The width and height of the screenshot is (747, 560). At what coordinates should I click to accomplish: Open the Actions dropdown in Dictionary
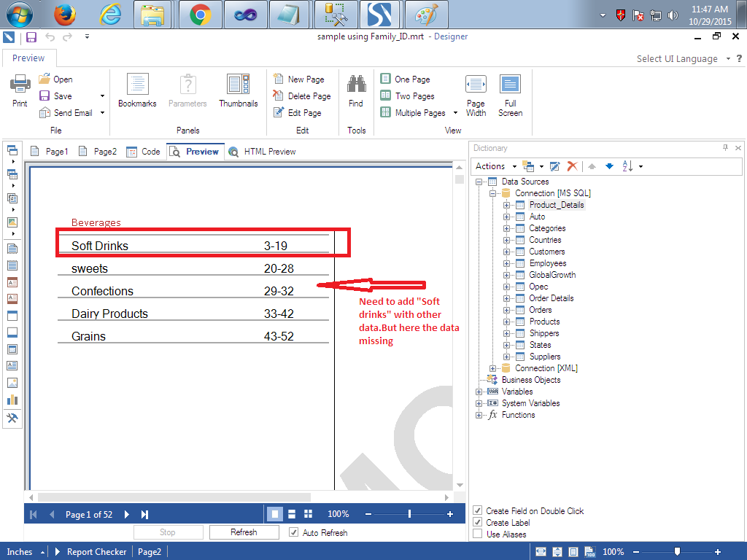496,166
